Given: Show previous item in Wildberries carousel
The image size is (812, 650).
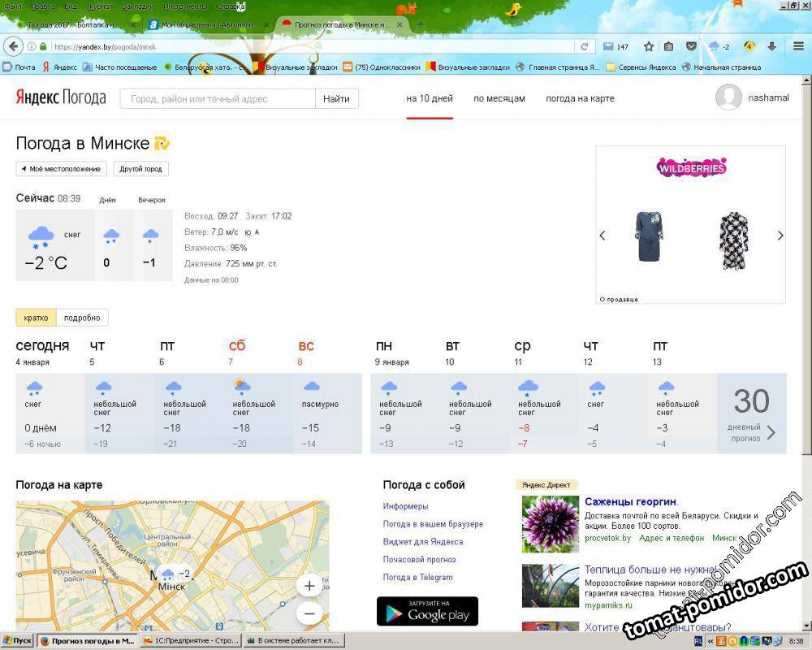Looking at the screenshot, I should click(x=603, y=236).
